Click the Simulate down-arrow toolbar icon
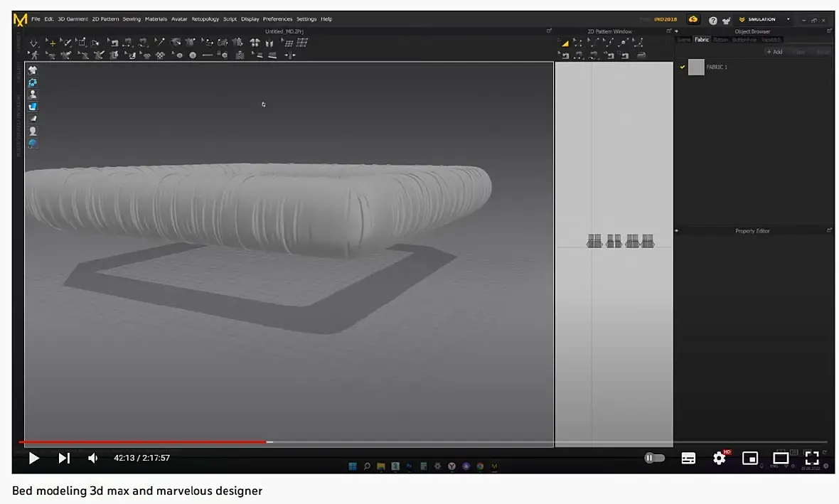The width and height of the screenshot is (839, 504). pyautogui.click(x=33, y=43)
